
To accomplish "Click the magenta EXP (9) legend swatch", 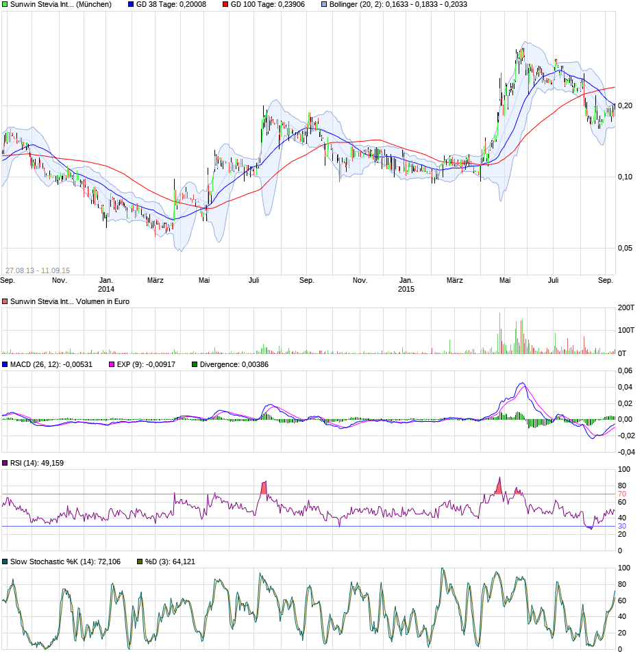I will coord(112,365).
